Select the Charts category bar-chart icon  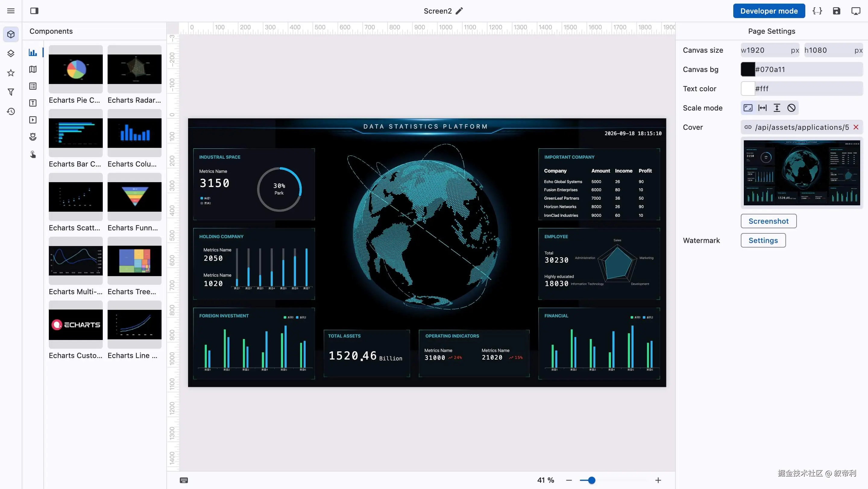pyautogui.click(x=33, y=52)
